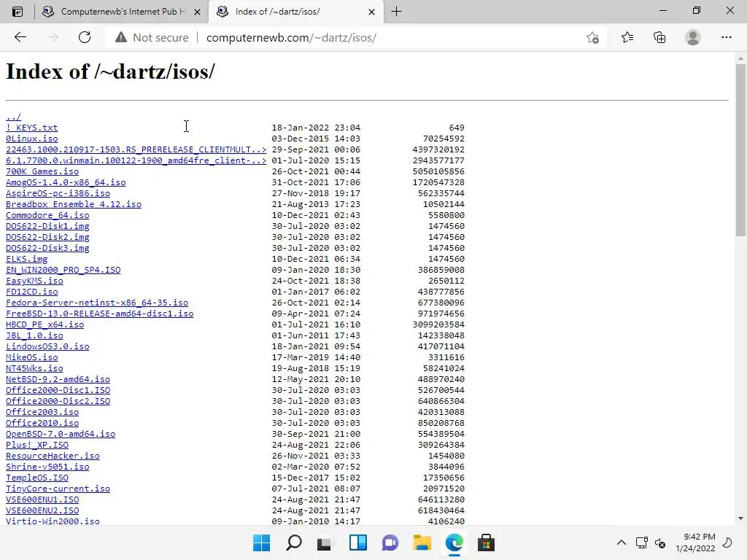Viewport: 747px width, 560px height.
Task: Launch Chat from the taskbar
Action: coord(390,542)
